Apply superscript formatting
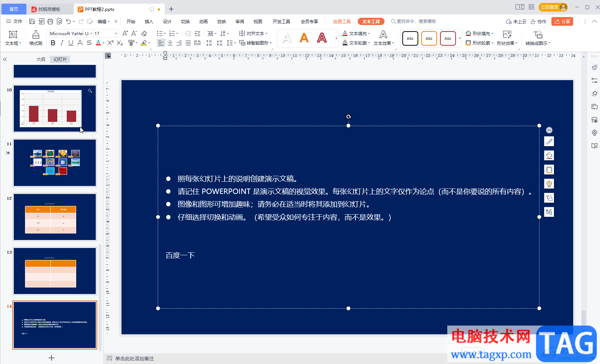The height and width of the screenshot is (364, 600). pyautogui.click(x=111, y=43)
